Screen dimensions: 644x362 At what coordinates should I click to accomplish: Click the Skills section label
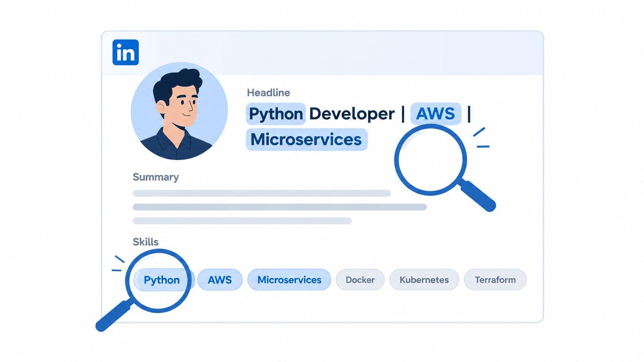tap(146, 242)
